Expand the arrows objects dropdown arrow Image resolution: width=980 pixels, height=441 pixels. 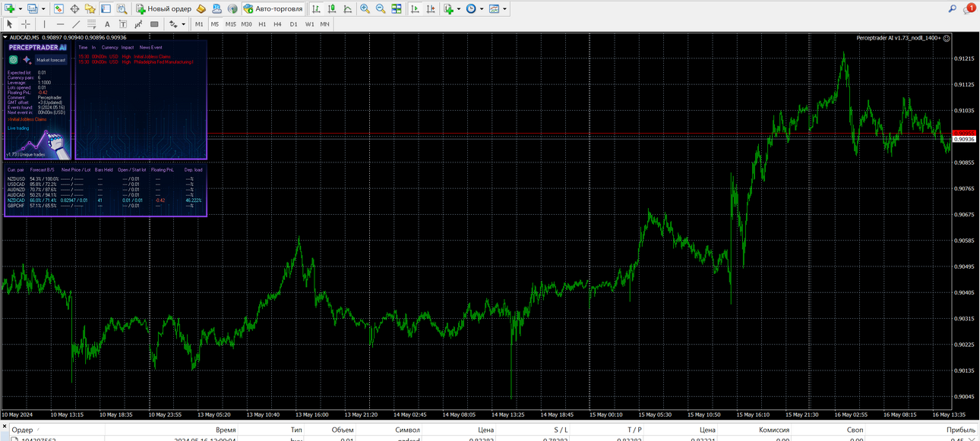pyautogui.click(x=183, y=24)
